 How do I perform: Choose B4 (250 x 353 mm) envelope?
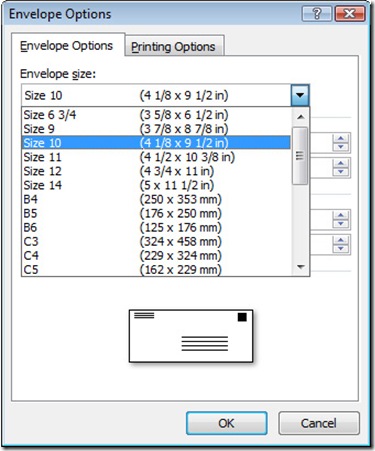pos(156,199)
